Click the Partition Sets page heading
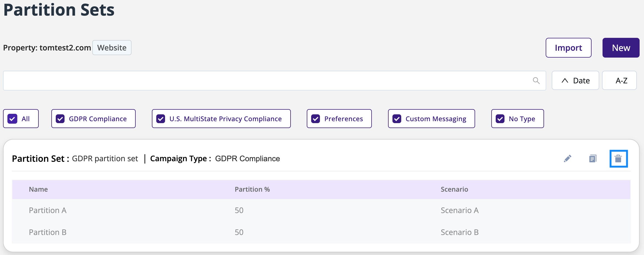This screenshot has height=255, width=644. point(59,10)
